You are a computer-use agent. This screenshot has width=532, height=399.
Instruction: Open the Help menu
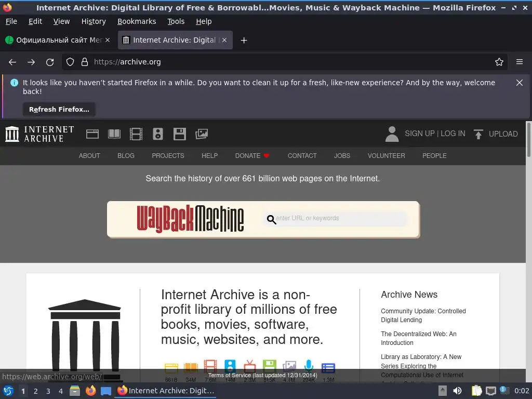pos(204,21)
